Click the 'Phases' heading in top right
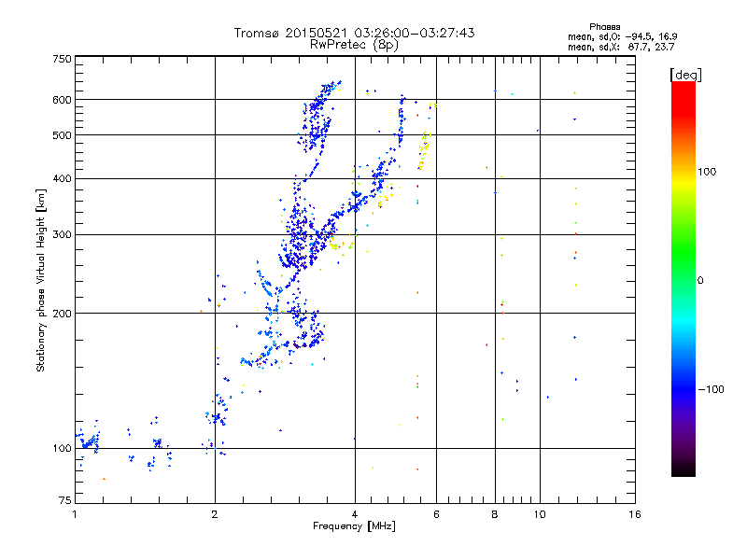The image size is (747, 560). 604,27
